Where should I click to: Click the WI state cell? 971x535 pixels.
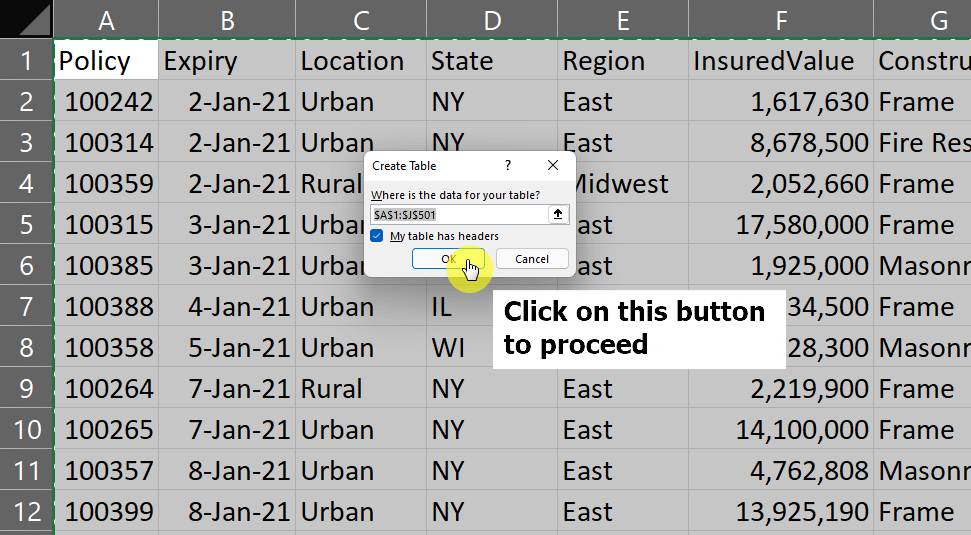click(459, 347)
